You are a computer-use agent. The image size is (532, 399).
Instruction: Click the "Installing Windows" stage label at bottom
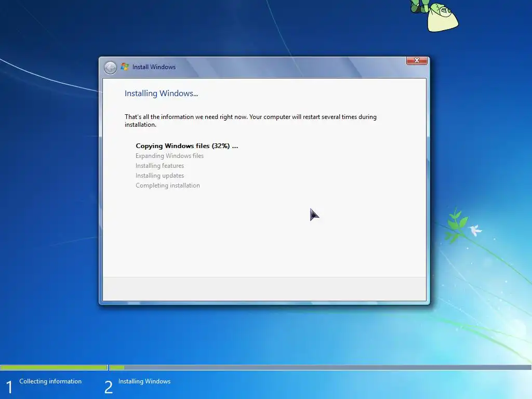pyautogui.click(x=144, y=381)
